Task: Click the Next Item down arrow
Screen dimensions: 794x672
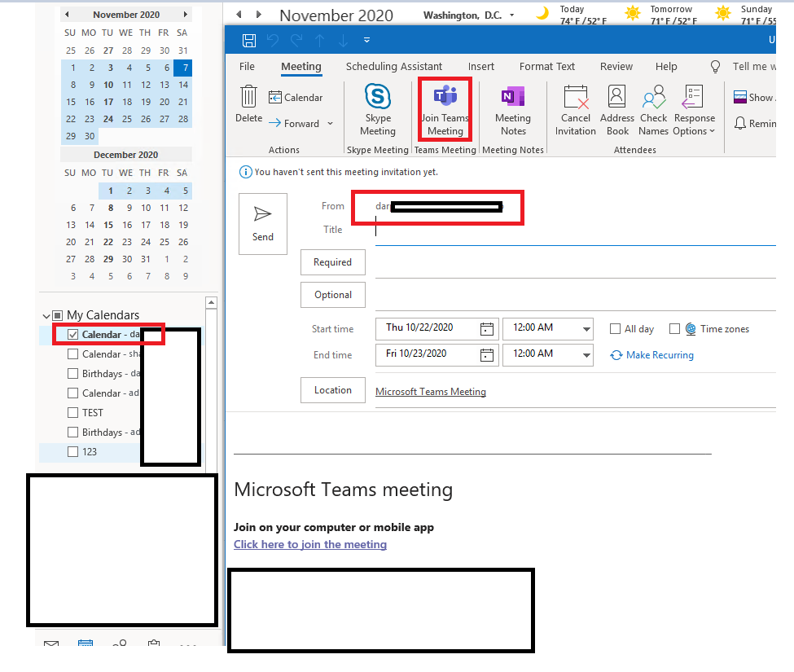Action: 343,41
